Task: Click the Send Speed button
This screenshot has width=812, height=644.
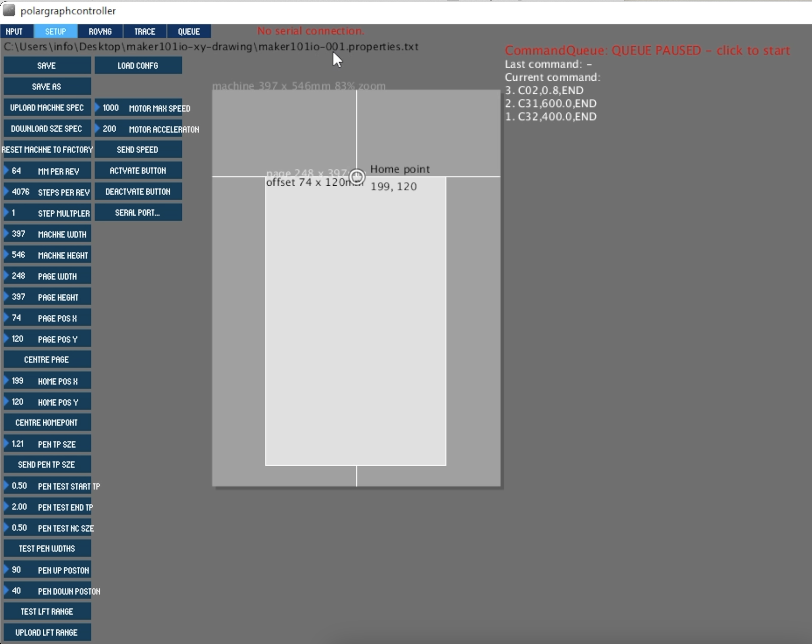Action: [138, 149]
